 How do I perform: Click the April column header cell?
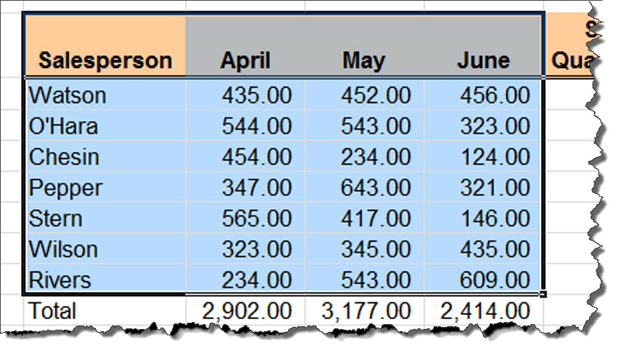245,45
